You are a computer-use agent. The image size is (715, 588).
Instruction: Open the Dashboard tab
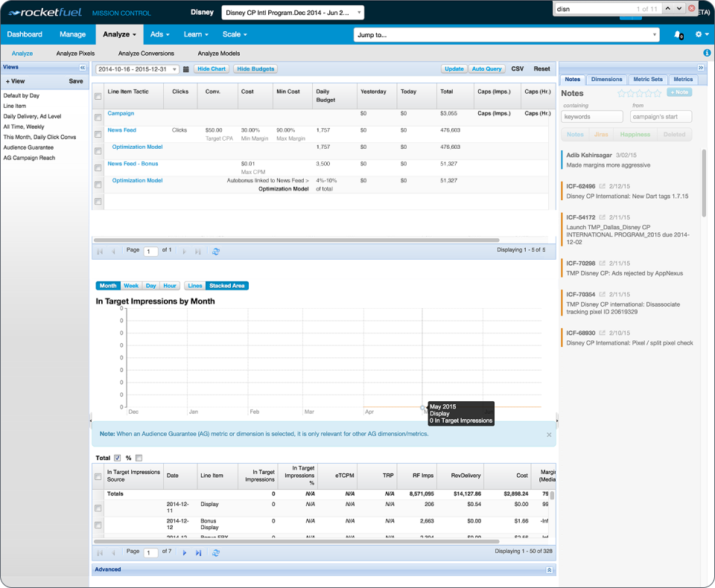click(25, 34)
